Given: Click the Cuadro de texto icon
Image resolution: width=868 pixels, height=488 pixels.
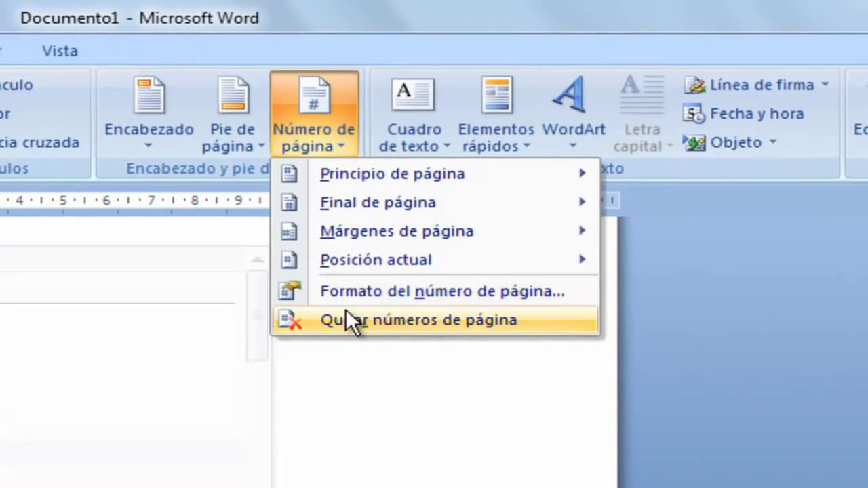Looking at the screenshot, I should 413,95.
